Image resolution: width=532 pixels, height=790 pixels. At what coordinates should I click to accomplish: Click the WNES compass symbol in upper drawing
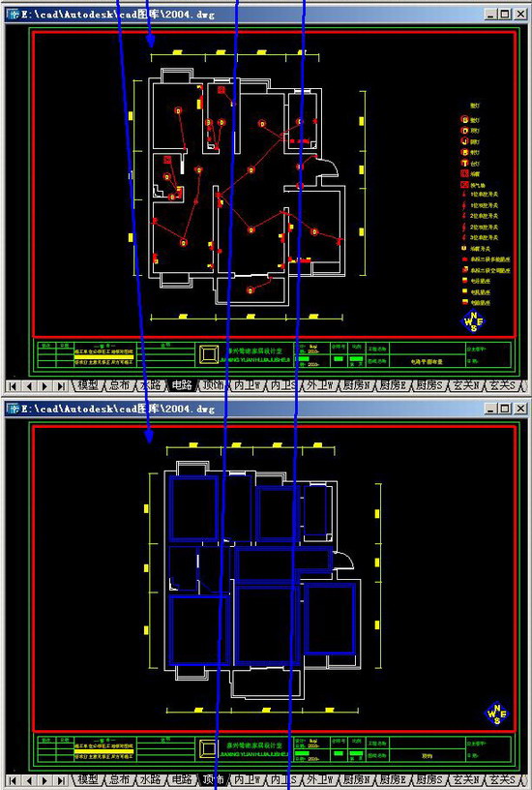(473, 322)
